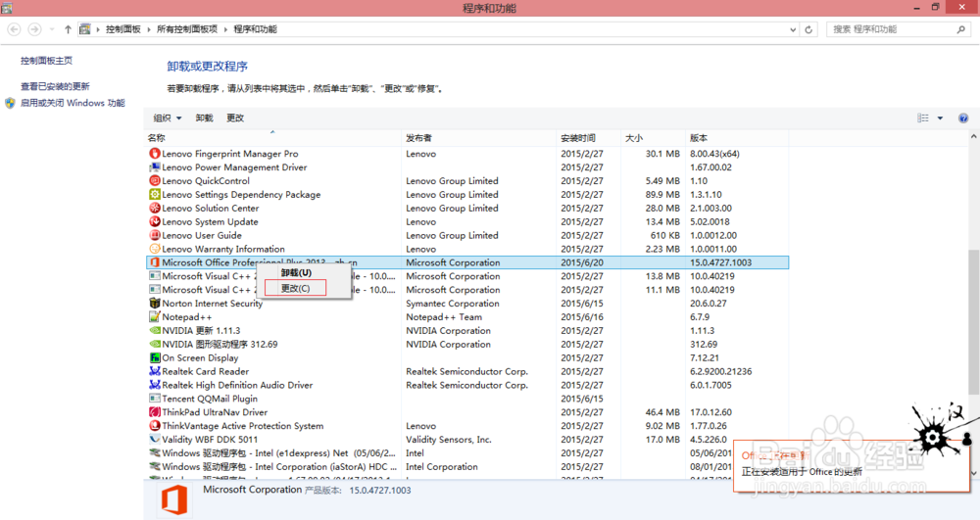Click the Lenovo User Guide icon
This screenshot has height=520, width=980.
[x=155, y=235]
